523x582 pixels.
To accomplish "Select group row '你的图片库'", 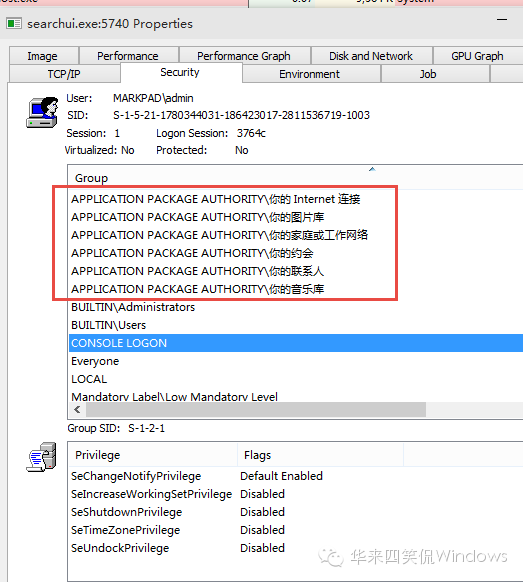I will (x=296, y=217).
